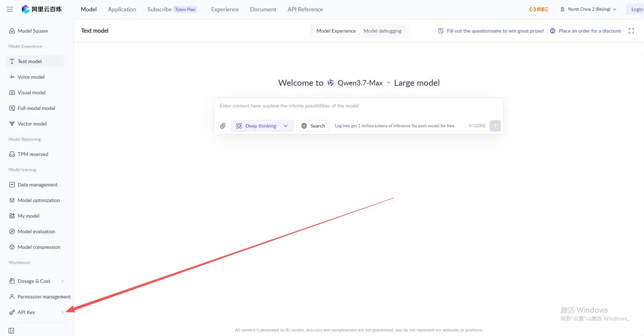Click the API Key icon
Image resolution: width=644 pixels, height=336 pixels.
pyautogui.click(x=12, y=312)
